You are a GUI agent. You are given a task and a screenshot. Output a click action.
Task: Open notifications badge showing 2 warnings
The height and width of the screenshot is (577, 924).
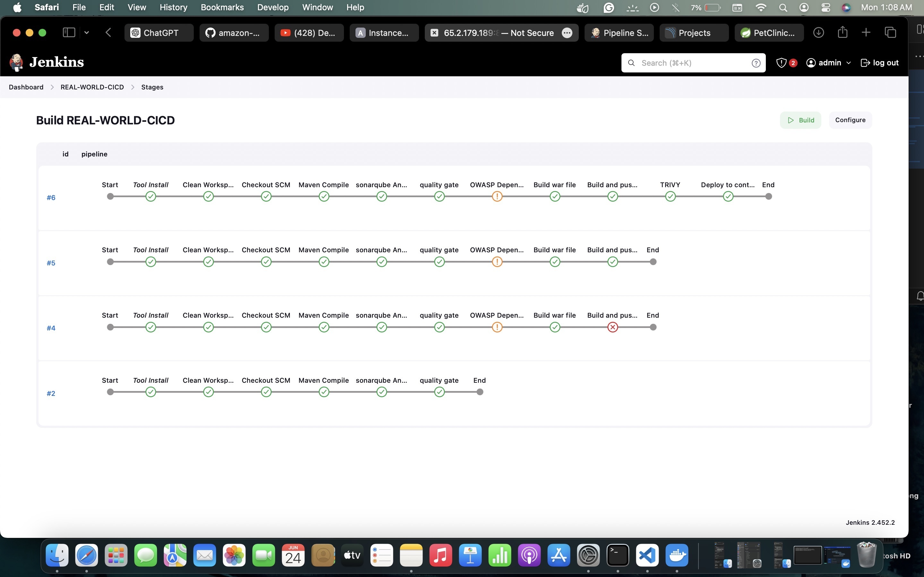[786, 63]
